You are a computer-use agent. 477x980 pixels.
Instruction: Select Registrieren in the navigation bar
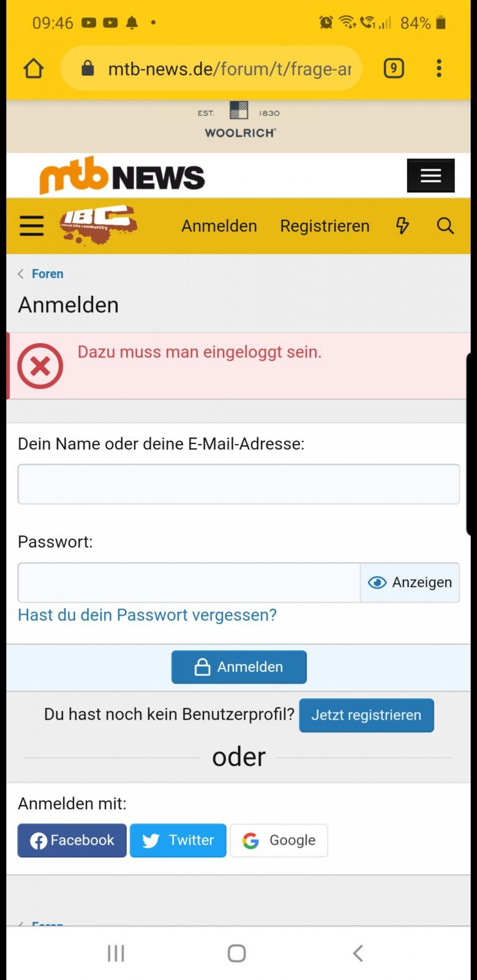(x=325, y=226)
